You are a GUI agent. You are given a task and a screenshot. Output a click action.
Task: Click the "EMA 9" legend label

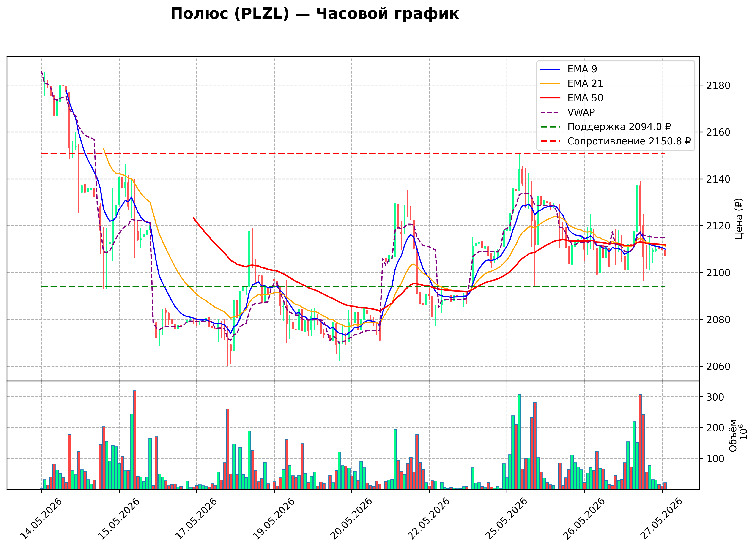coord(582,69)
